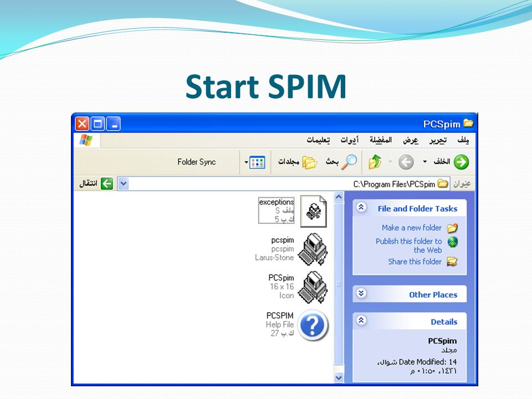Click the PCSpim title bar folder icon

(468, 123)
